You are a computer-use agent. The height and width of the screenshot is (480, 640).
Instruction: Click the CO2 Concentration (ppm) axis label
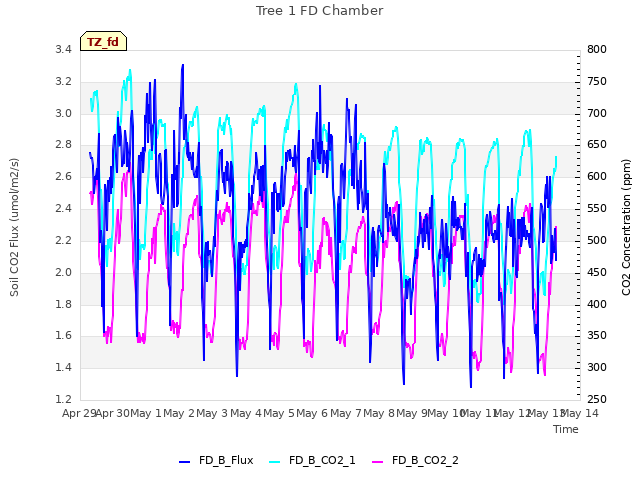click(x=626, y=227)
